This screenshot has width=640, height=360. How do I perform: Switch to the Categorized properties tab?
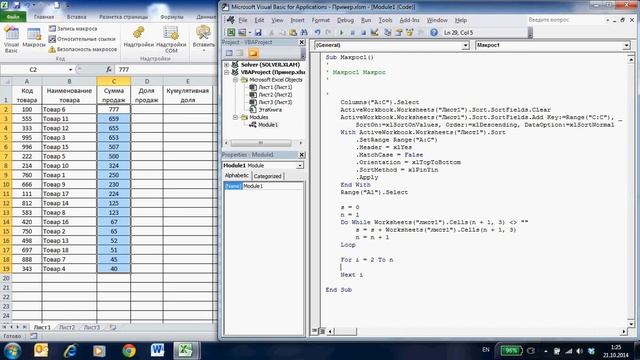pyautogui.click(x=267, y=176)
